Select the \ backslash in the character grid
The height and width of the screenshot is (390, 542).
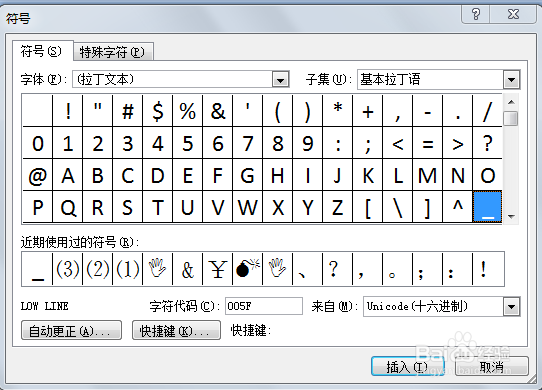click(398, 207)
